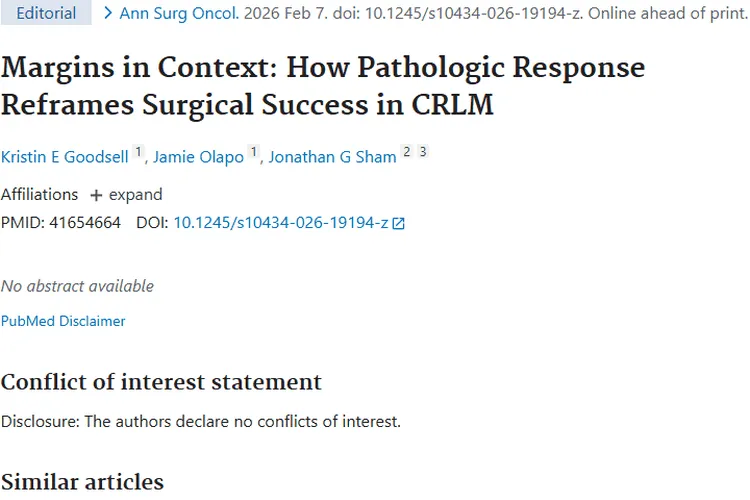750x500 pixels.
Task: Follow the DOI link 10.1245/s10434-026-19194-z
Action: tap(280, 224)
